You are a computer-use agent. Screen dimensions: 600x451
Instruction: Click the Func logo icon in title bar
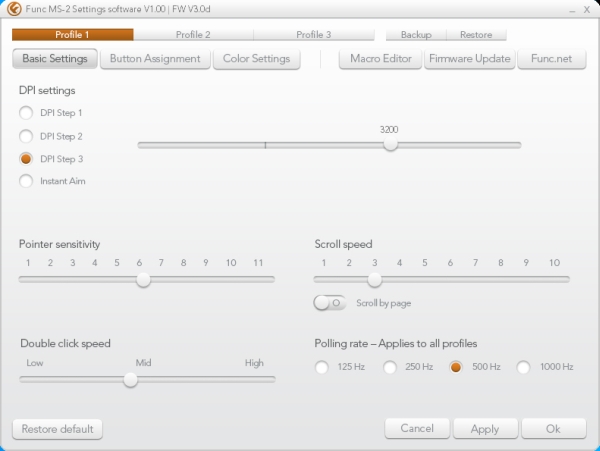pos(14,8)
